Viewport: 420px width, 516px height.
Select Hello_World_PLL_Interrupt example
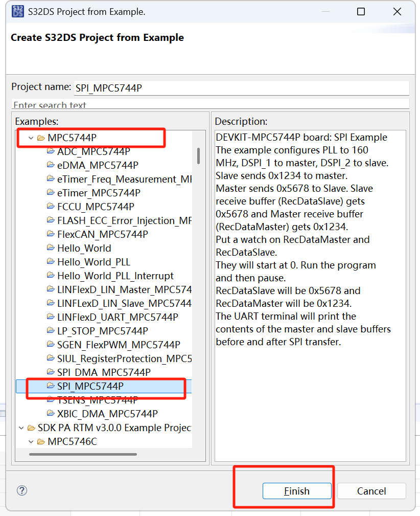[115, 276]
